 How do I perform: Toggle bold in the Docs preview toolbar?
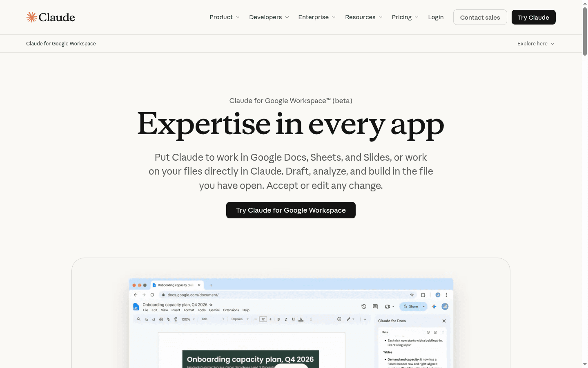pyautogui.click(x=278, y=319)
